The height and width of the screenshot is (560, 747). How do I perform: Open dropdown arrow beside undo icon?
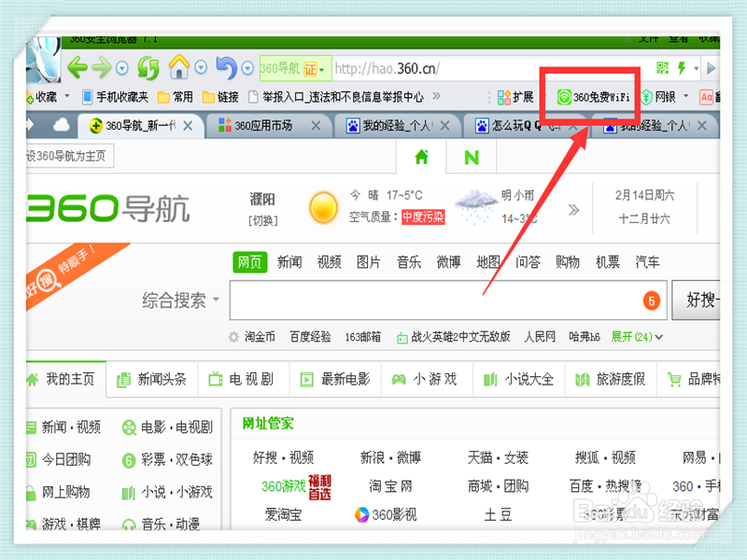(x=247, y=68)
